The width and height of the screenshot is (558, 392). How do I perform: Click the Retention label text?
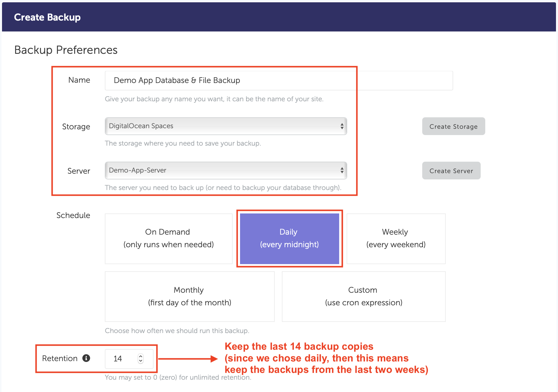tap(60, 358)
